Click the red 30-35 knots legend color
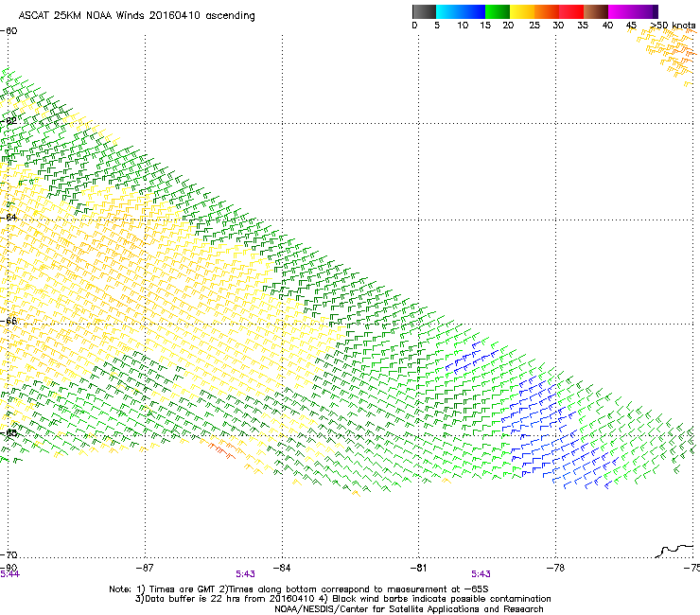This screenshot has width=700, height=615. click(x=571, y=11)
